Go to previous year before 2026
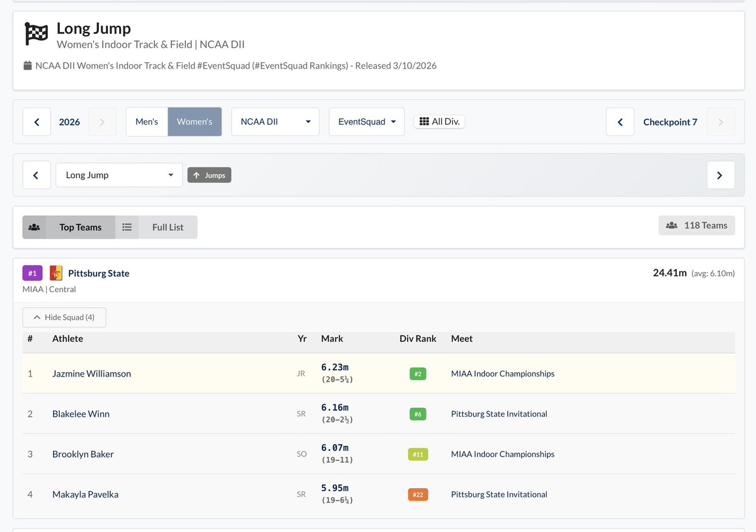The image size is (756, 532). [37, 122]
